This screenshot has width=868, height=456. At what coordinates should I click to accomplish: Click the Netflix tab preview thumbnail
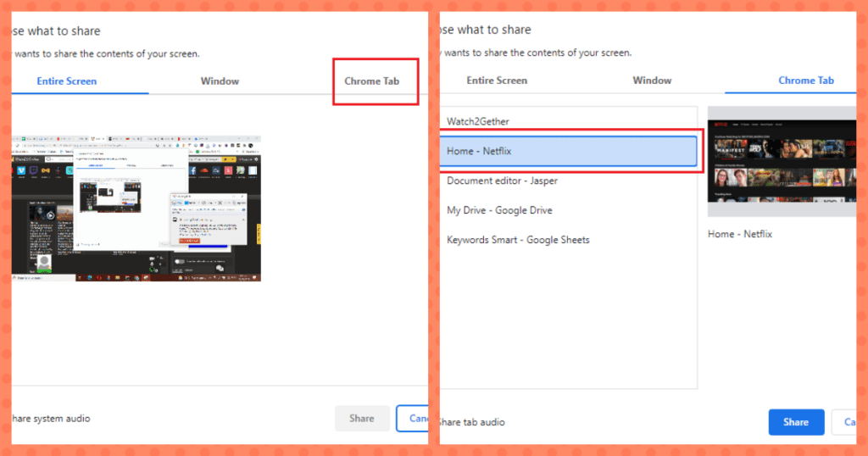click(x=782, y=161)
